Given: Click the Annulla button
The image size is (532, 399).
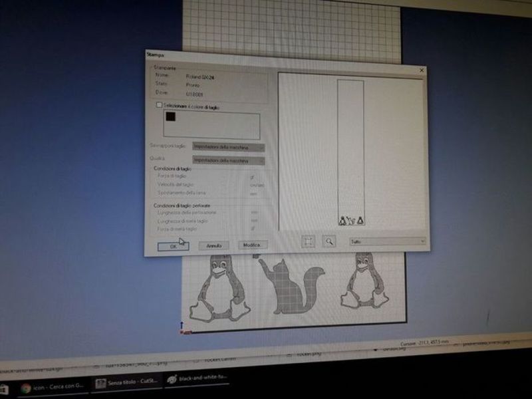Looking at the screenshot, I should [213, 245].
